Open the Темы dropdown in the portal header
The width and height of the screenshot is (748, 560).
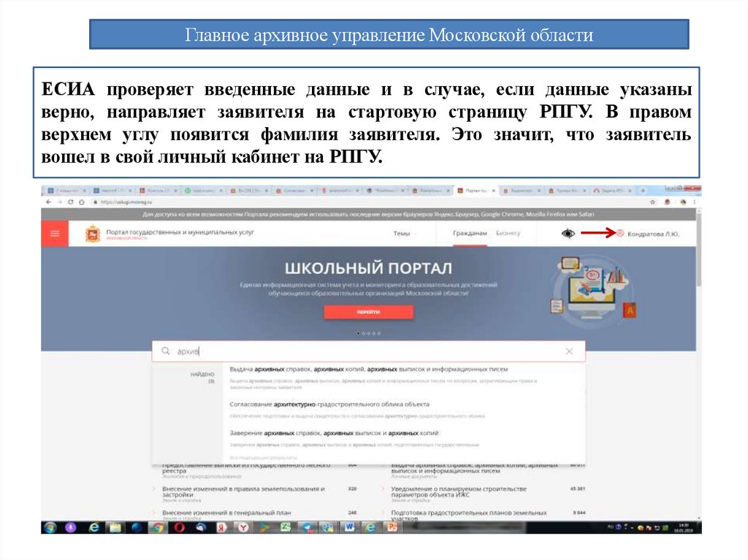click(x=400, y=233)
